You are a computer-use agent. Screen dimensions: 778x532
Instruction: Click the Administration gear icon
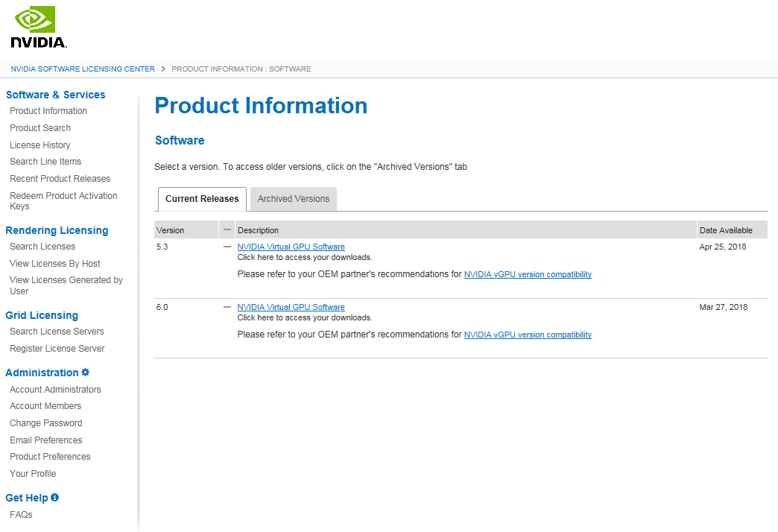(x=86, y=373)
